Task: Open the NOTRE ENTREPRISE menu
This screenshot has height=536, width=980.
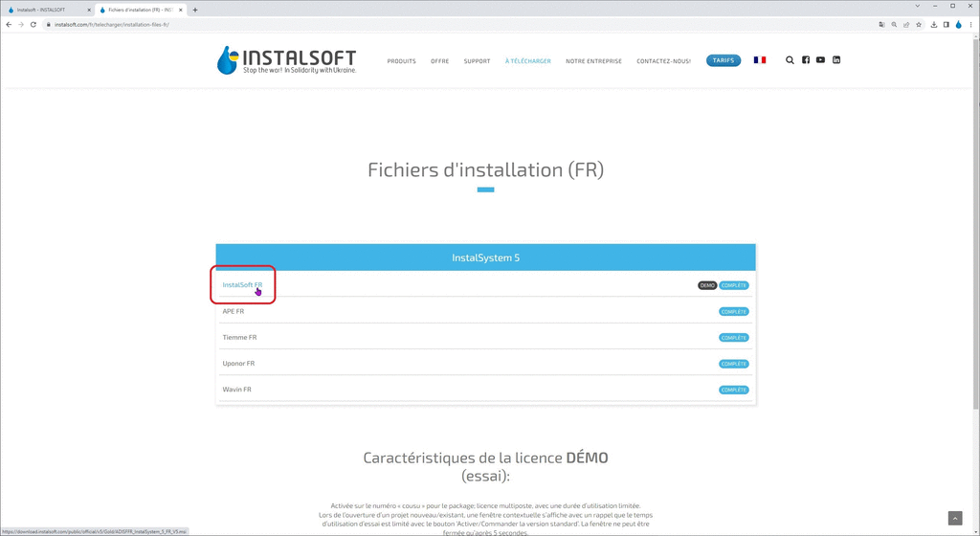Action: coord(593,61)
